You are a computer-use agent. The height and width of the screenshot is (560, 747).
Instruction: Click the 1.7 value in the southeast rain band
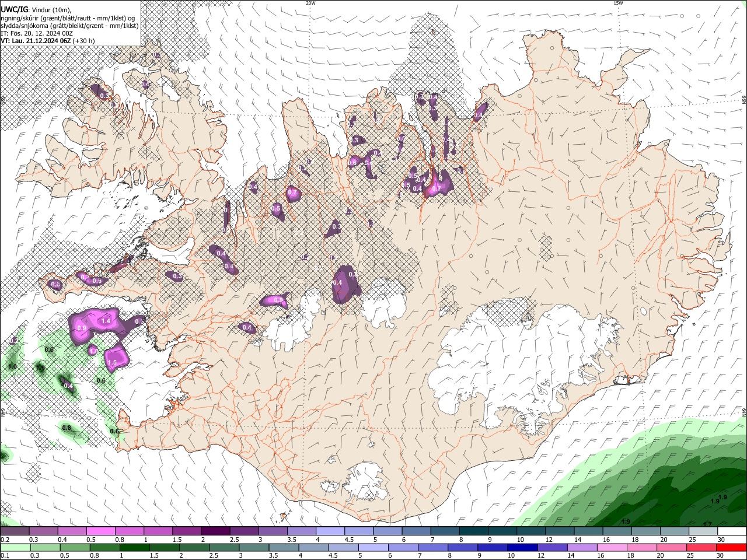tap(707, 524)
